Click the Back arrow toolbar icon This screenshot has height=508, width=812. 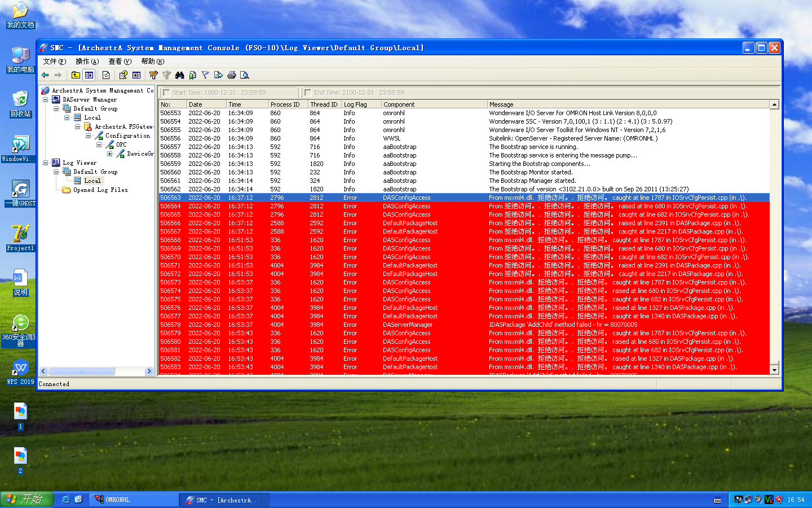pos(45,75)
